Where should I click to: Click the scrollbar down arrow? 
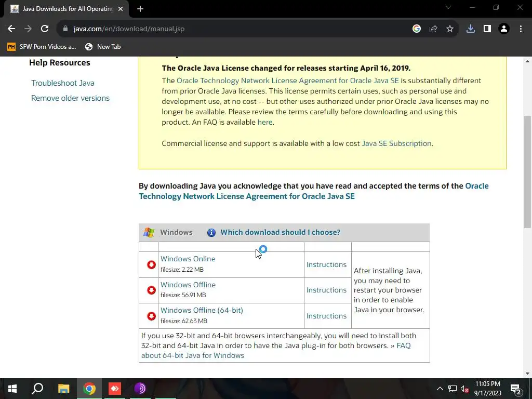tap(527, 374)
